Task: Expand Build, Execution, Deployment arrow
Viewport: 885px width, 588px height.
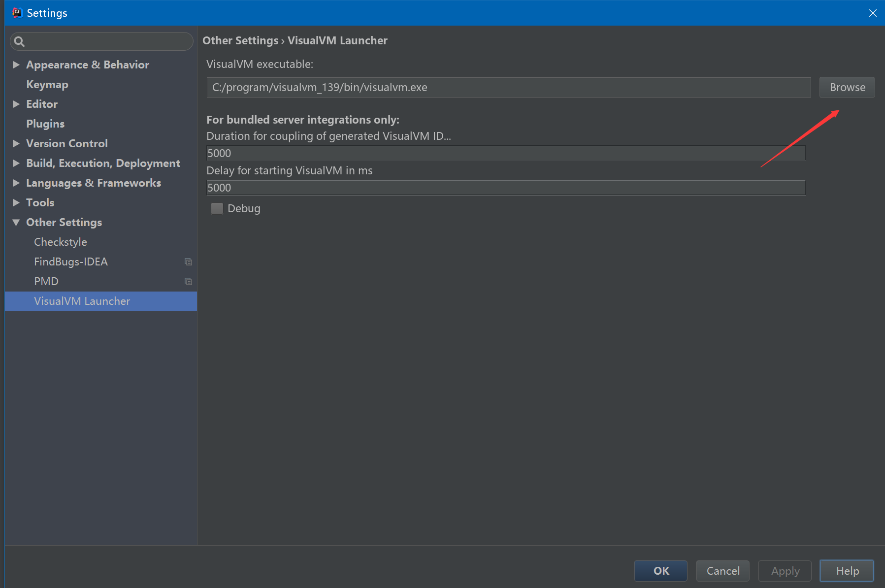Action: [16, 163]
